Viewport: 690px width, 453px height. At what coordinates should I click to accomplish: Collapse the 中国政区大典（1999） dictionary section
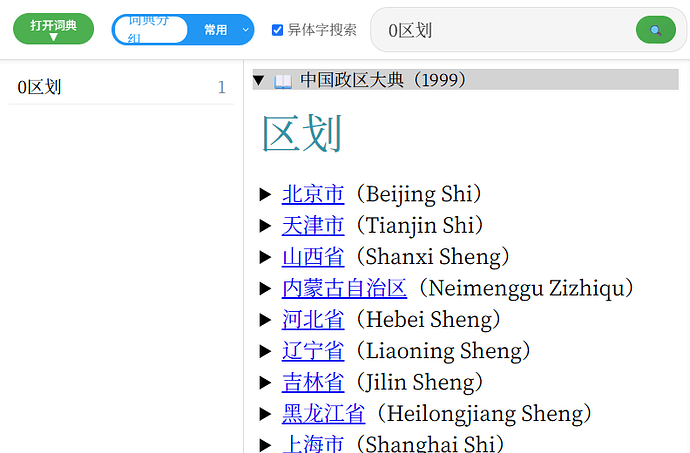(x=259, y=81)
